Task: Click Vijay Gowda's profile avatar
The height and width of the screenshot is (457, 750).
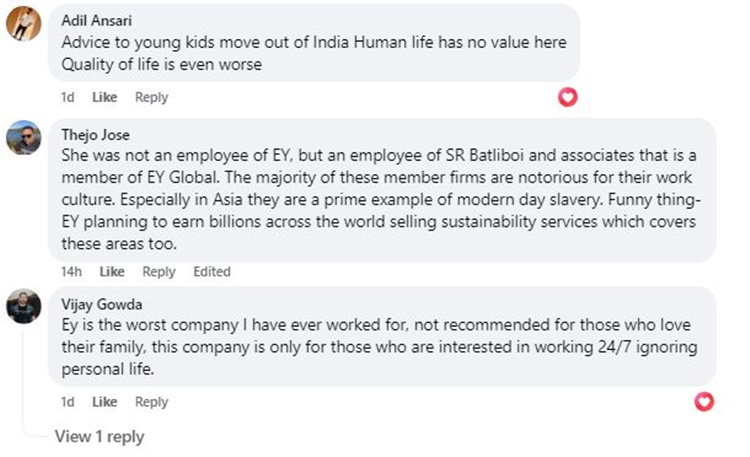Action: tap(24, 306)
